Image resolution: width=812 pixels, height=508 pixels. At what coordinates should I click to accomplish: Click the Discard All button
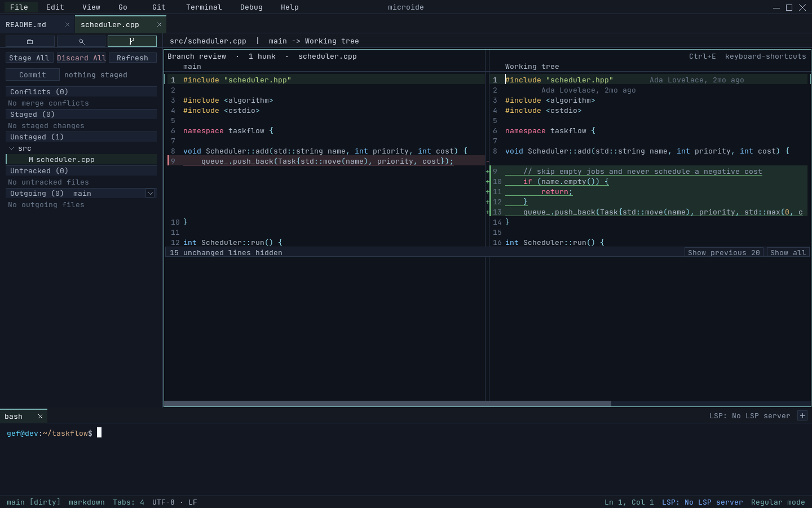pyautogui.click(x=81, y=58)
